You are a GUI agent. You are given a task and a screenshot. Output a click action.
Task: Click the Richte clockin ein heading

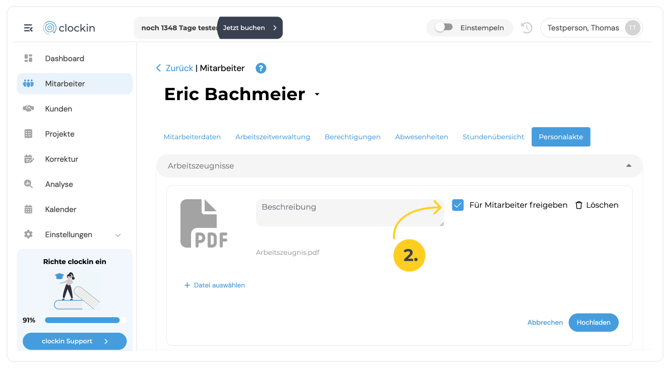pyautogui.click(x=75, y=262)
